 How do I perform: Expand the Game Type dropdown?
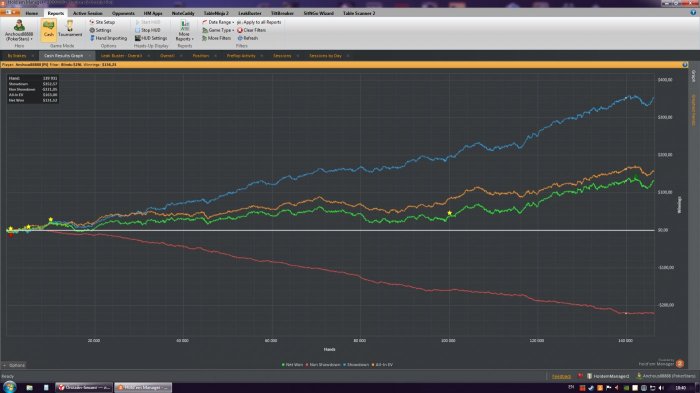[x=218, y=30]
